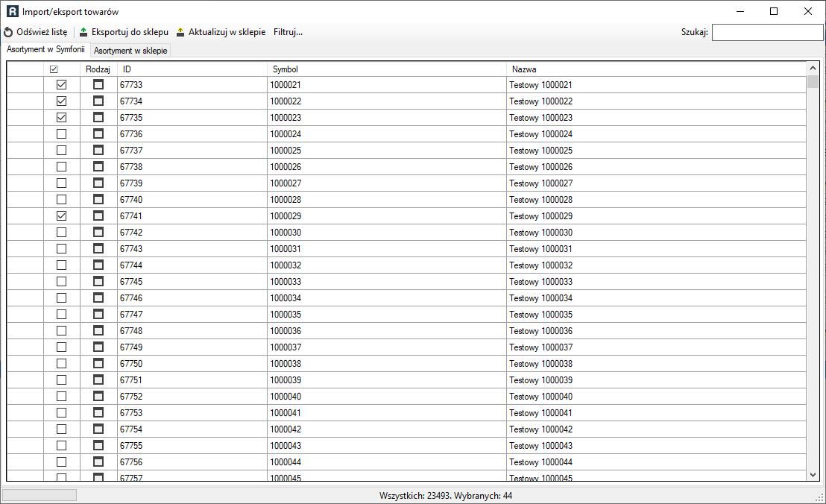Select the checkbox for row 67756
This screenshot has height=504, width=826.
62,462
